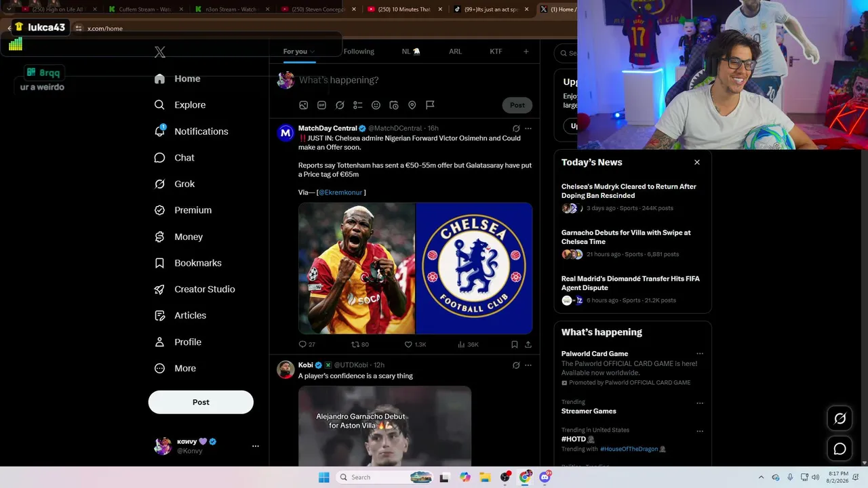Image resolution: width=868 pixels, height=488 pixels.
Task: Open options for #HOTD trend
Action: (x=700, y=431)
